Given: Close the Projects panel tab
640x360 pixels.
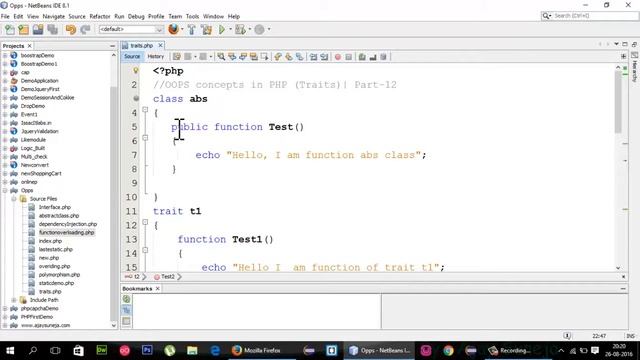Looking at the screenshot, I should tap(29, 46).
